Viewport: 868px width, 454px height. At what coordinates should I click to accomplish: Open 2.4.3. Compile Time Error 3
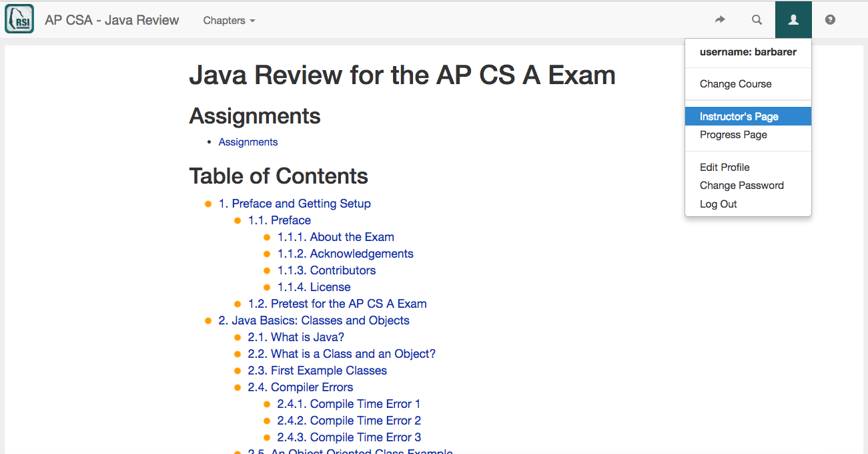pyautogui.click(x=349, y=437)
